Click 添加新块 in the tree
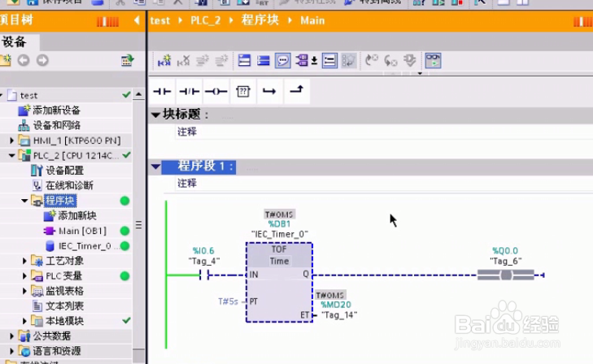This screenshot has width=593, height=364. [76, 215]
